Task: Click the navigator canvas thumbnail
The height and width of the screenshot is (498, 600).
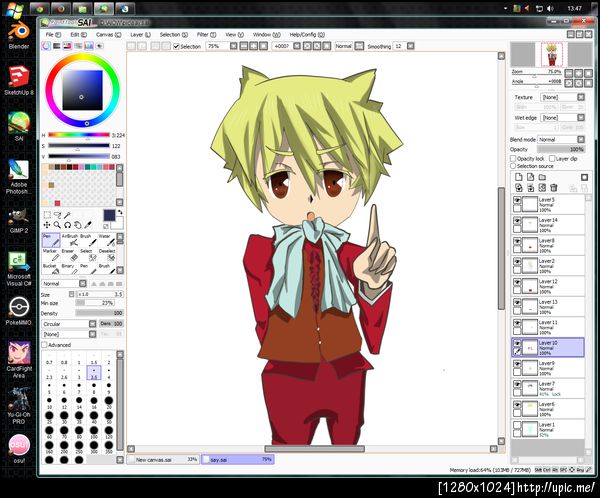Action: [551, 55]
